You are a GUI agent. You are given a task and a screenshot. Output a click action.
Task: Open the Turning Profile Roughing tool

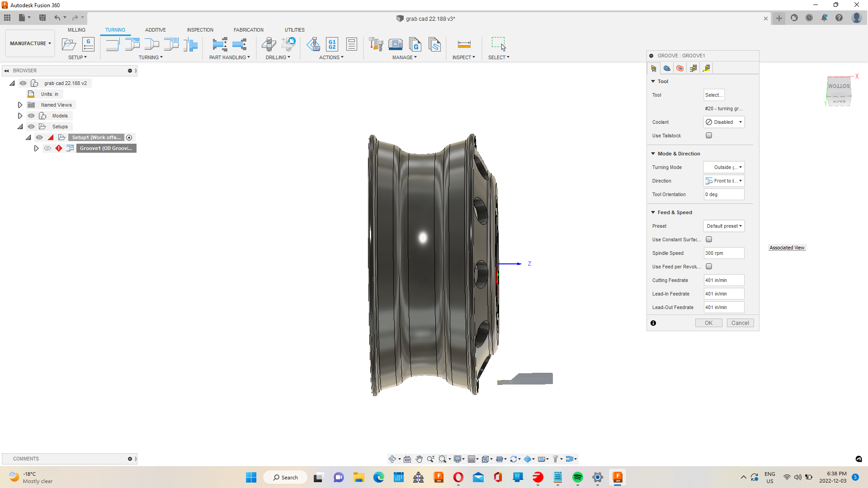[x=132, y=44]
